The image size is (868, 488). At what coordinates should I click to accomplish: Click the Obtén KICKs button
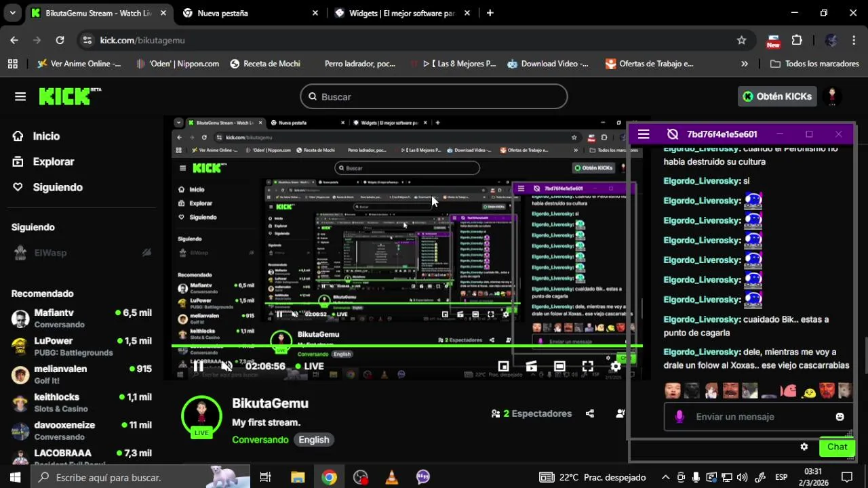(777, 96)
